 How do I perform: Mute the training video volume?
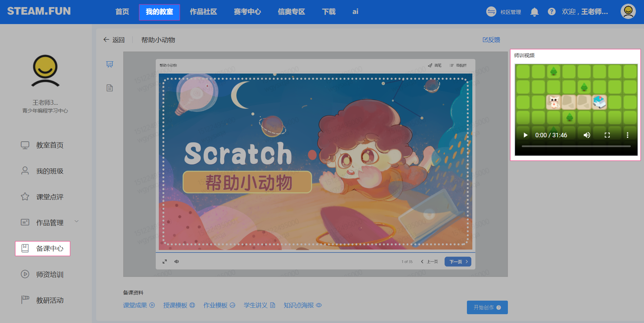tap(587, 135)
